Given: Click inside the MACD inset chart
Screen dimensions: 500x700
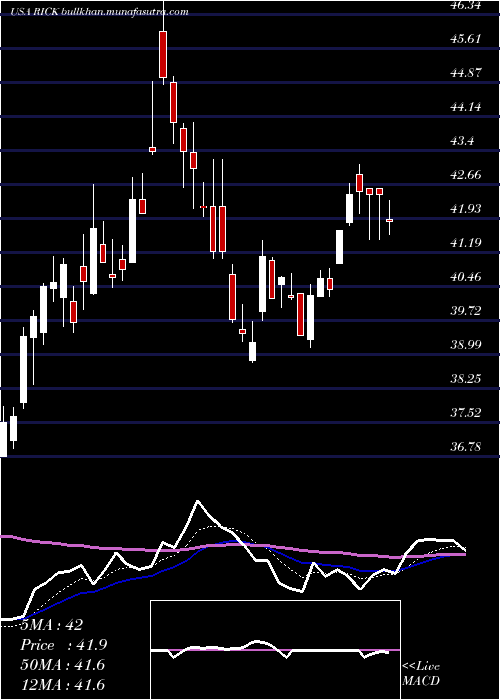Looking at the screenshot, I should 275,650.
